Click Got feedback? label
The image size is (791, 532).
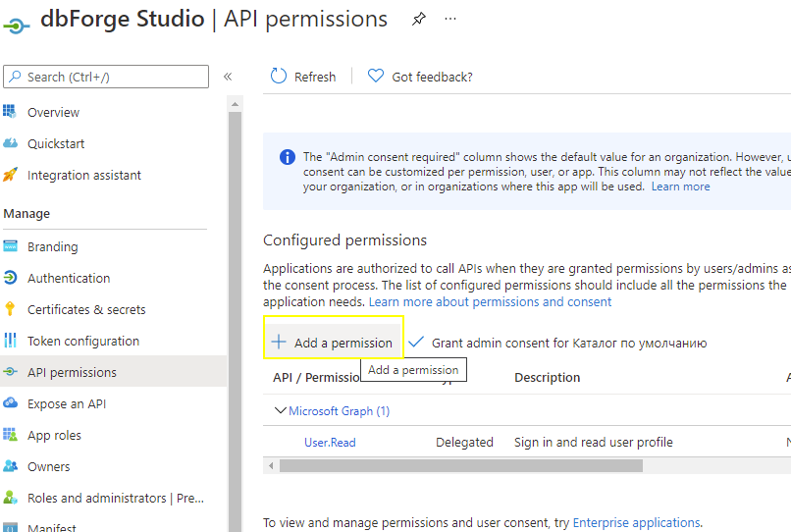tap(433, 77)
